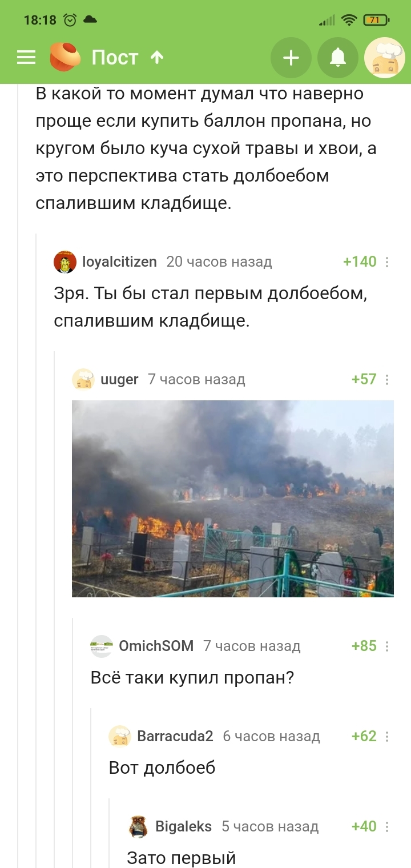Open options menu for OmichSOM's comment
Image resolution: width=411 pixels, height=868 pixels.
[x=387, y=646]
